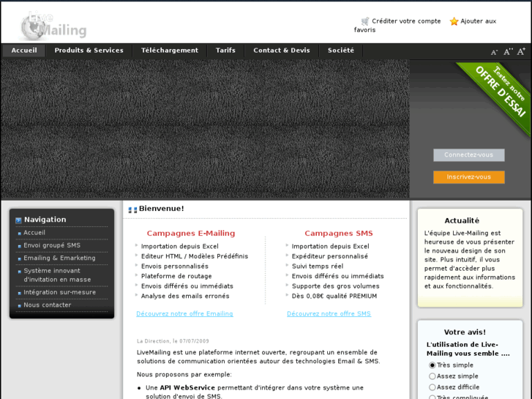Click the dark banner image
Viewport: 532px width, 399px height.
tap(205, 129)
